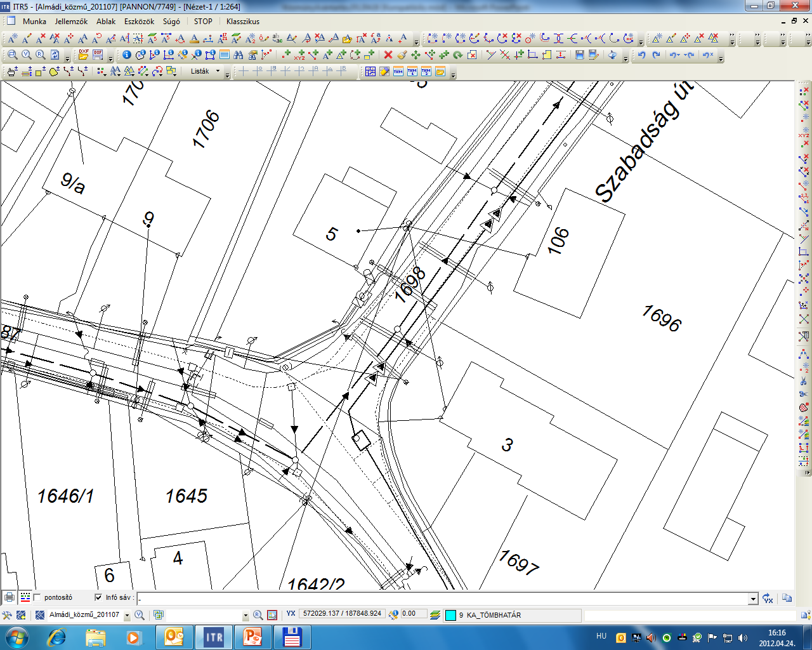Open Ablak menu
Viewport: 812px width, 650px height.
(x=106, y=22)
